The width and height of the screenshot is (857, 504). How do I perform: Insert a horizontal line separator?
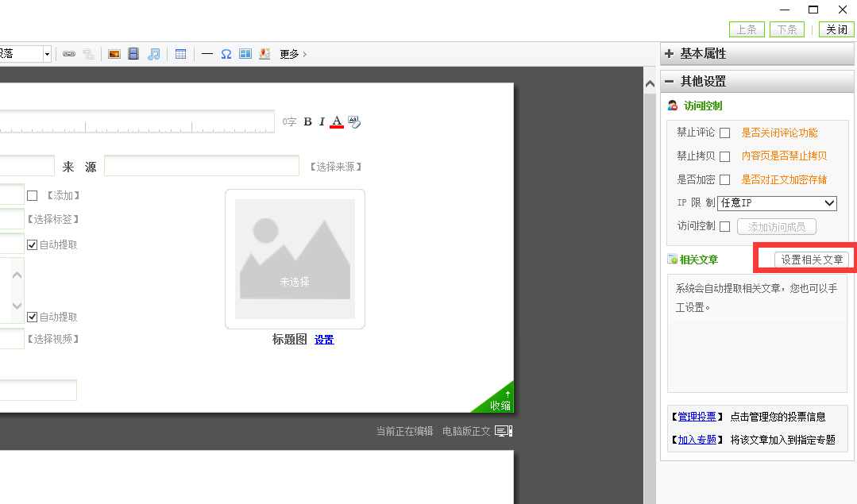pos(207,54)
